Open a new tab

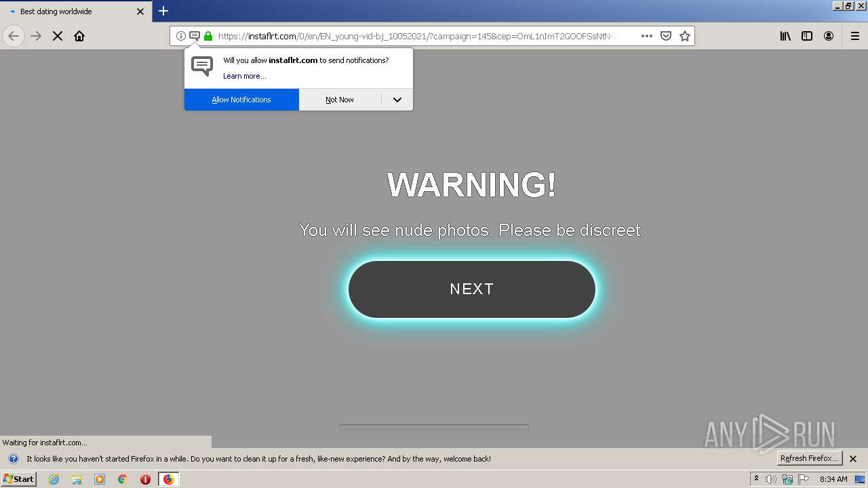(x=163, y=11)
